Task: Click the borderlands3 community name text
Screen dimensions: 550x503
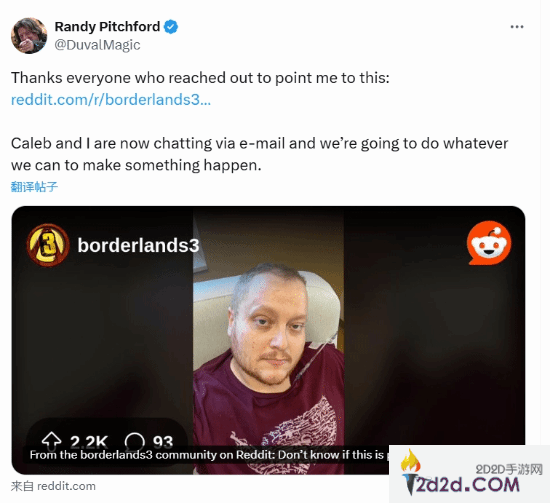Action: click(138, 245)
